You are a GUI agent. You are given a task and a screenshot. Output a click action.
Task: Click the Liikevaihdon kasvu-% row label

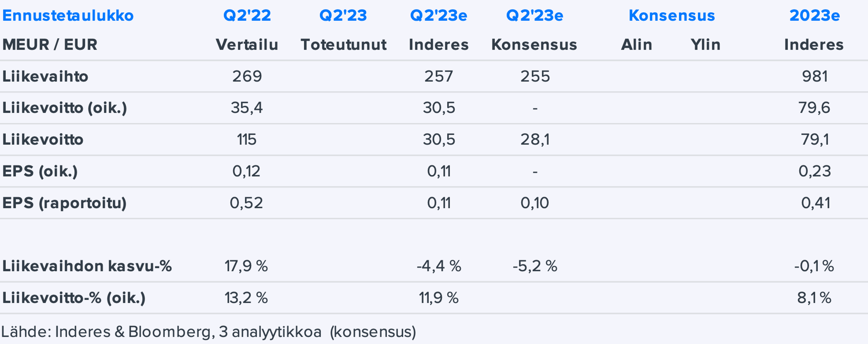pos(87,266)
